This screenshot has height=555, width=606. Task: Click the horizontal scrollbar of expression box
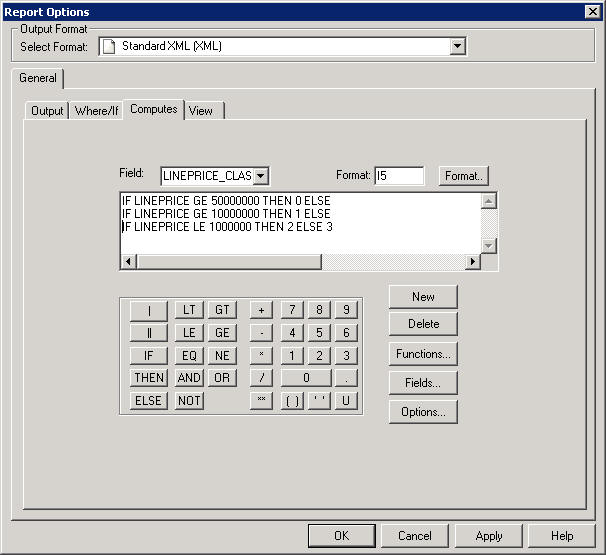pos(300,262)
